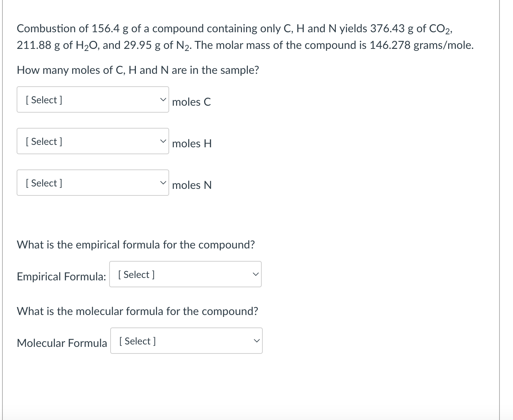This screenshot has width=513, height=420.
Task: Click the chevron on the moles H selector
Action: point(163,141)
